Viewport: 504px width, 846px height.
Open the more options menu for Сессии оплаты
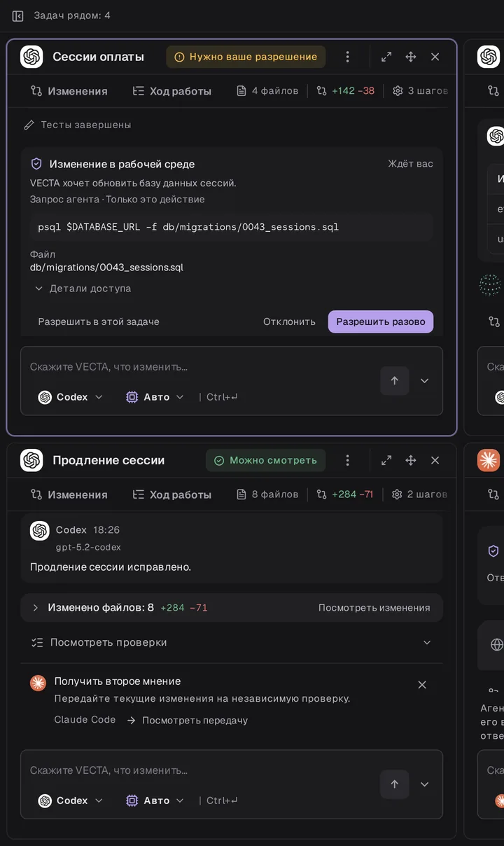pos(347,57)
